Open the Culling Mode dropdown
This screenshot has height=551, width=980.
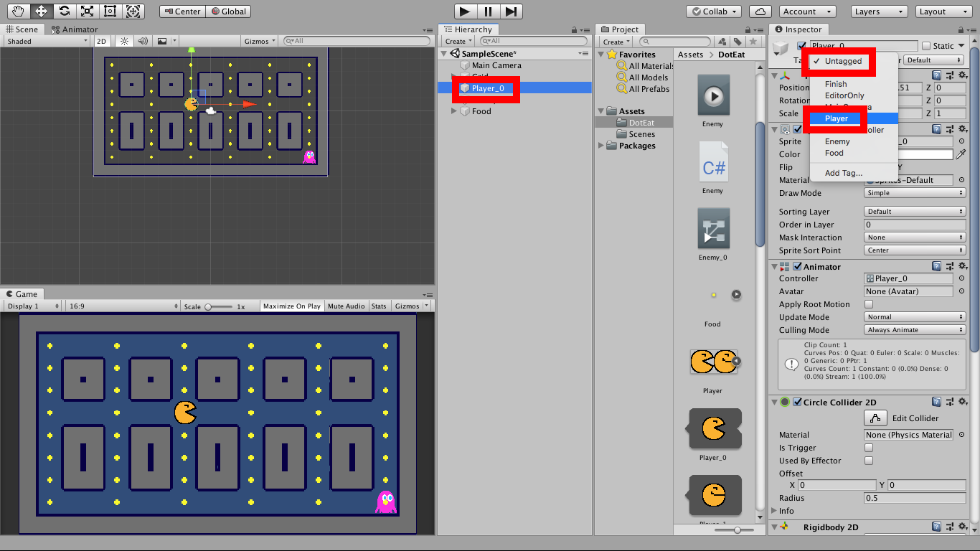point(915,330)
